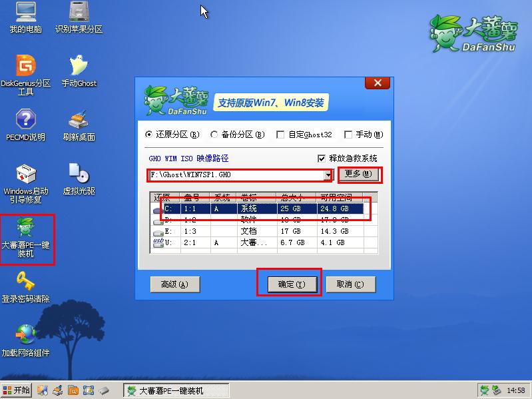Click the 总大小 column header

pyautogui.click(x=294, y=197)
